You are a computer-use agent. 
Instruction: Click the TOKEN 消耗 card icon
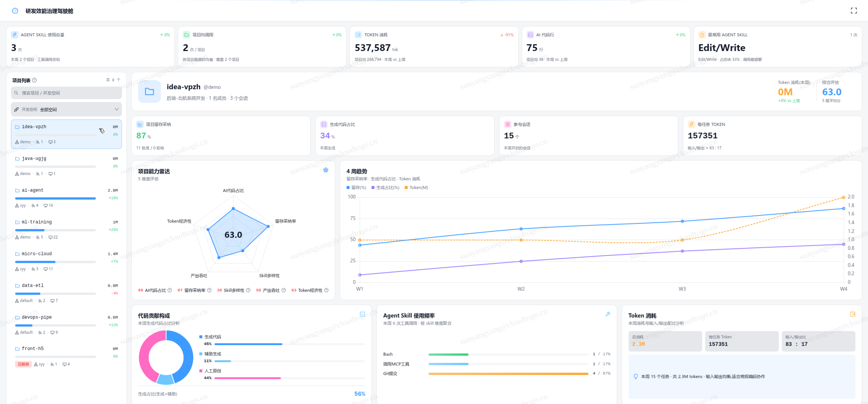point(358,35)
